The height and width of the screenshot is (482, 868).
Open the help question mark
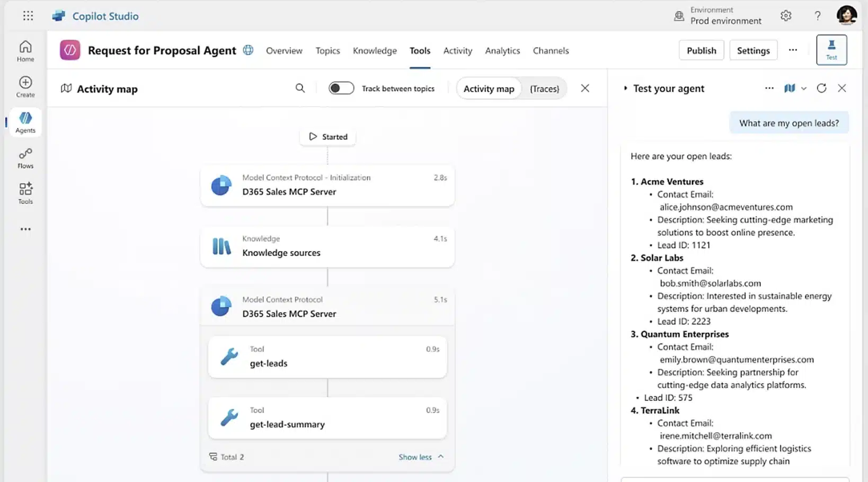(x=818, y=16)
